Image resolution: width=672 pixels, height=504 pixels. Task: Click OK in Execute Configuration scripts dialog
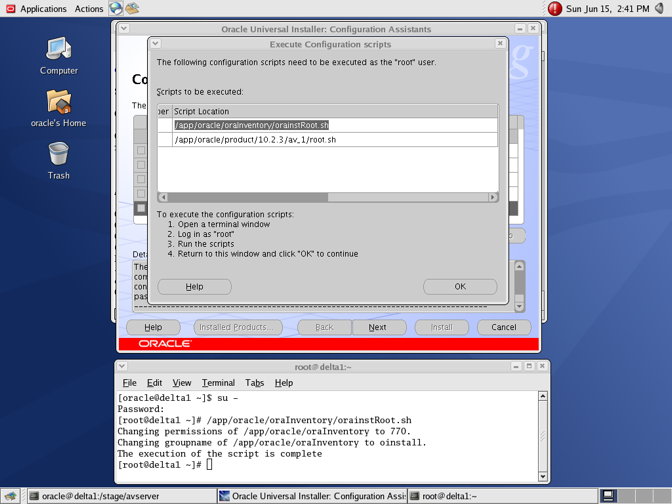[x=460, y=287]
